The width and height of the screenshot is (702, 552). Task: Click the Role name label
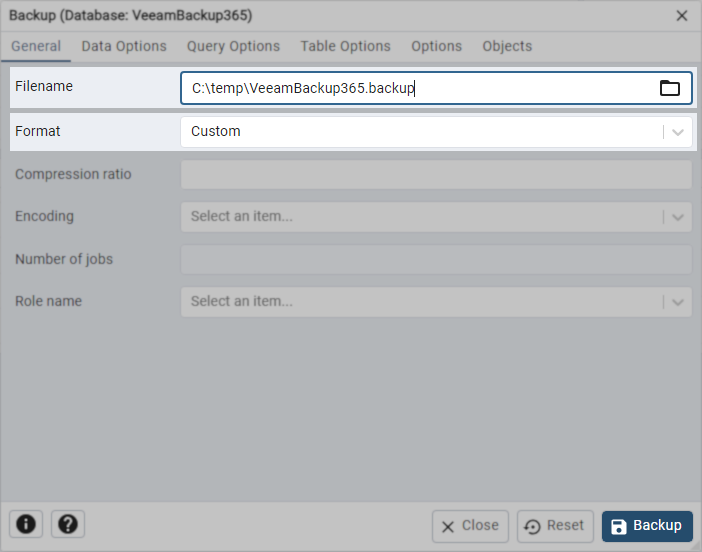48,301
